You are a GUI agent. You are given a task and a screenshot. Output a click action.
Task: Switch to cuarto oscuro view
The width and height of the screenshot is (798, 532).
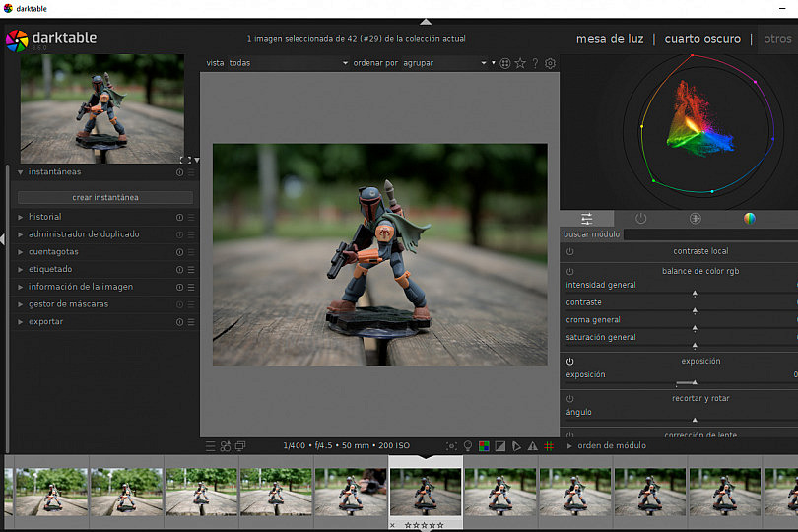click(702, 39)
